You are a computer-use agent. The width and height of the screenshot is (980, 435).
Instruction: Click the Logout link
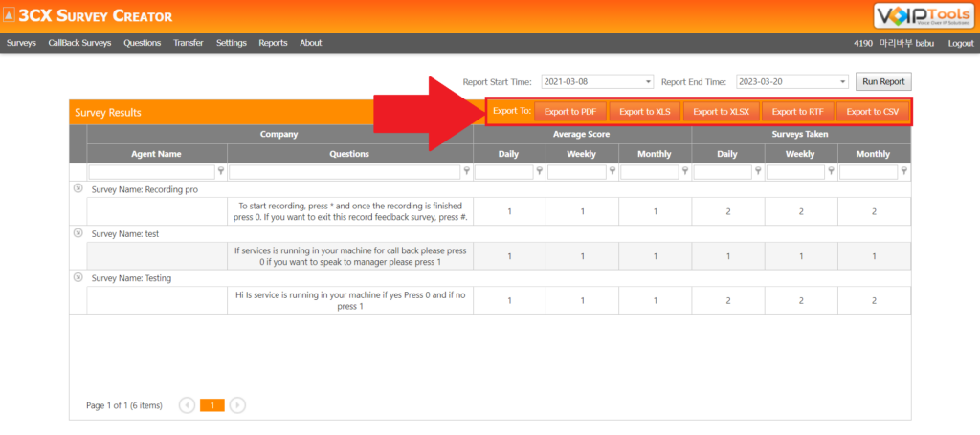(961, 43)
